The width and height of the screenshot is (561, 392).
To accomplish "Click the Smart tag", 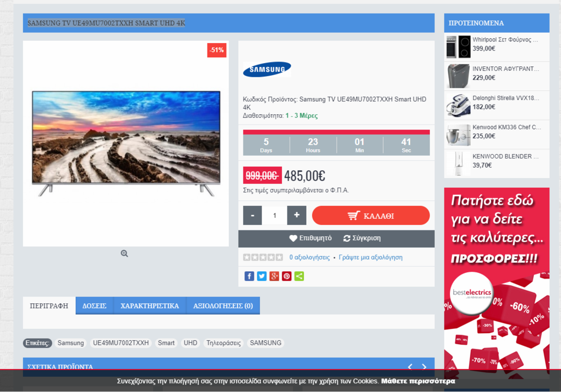I will [166, 343].
